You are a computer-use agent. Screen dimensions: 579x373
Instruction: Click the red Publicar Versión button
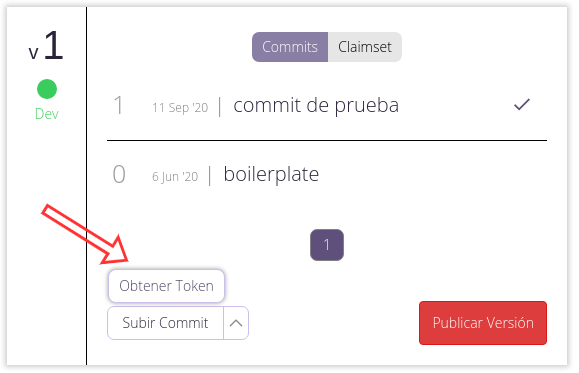483,323
